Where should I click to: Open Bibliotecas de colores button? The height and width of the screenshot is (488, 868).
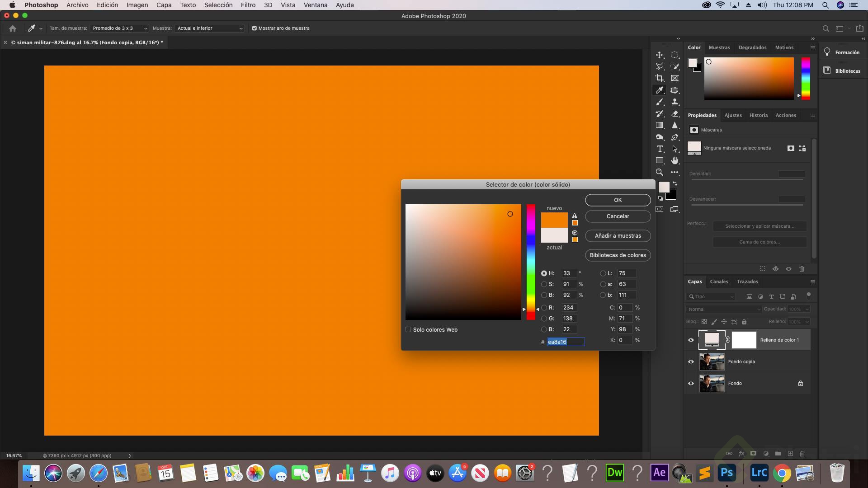pos(618,255)
